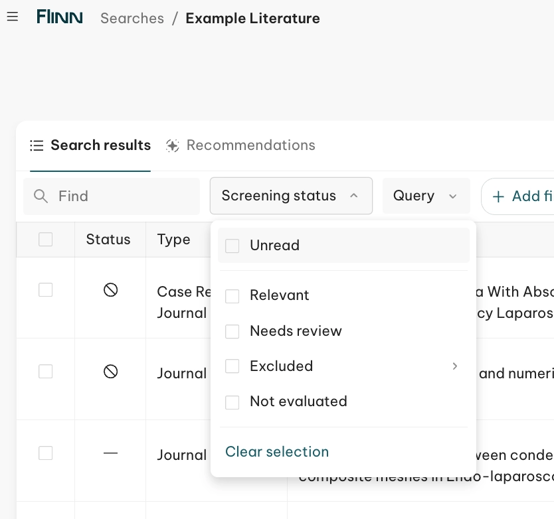554x519 pixels.
Task: Expand the Excluded submenu arrow
Action: [455, 366]
